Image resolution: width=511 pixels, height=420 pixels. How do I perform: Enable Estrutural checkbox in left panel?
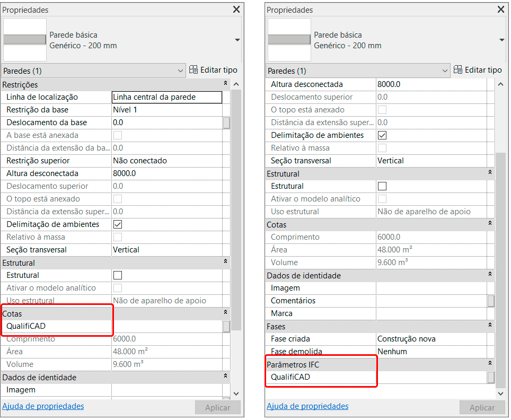pos(118,275)
